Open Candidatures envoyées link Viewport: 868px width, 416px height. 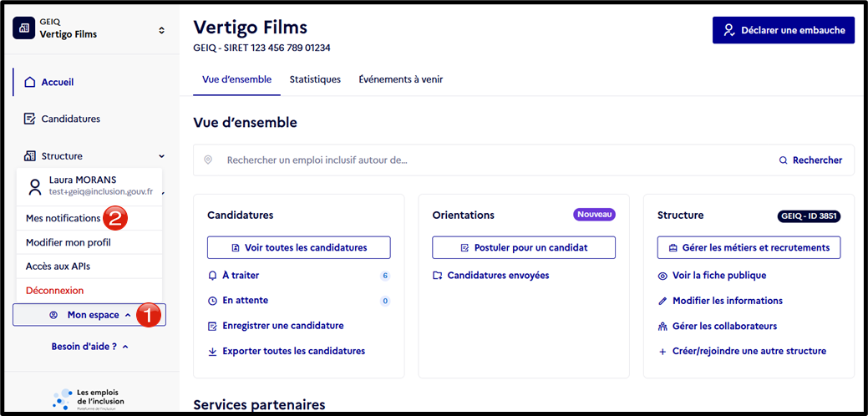[498, 275]
